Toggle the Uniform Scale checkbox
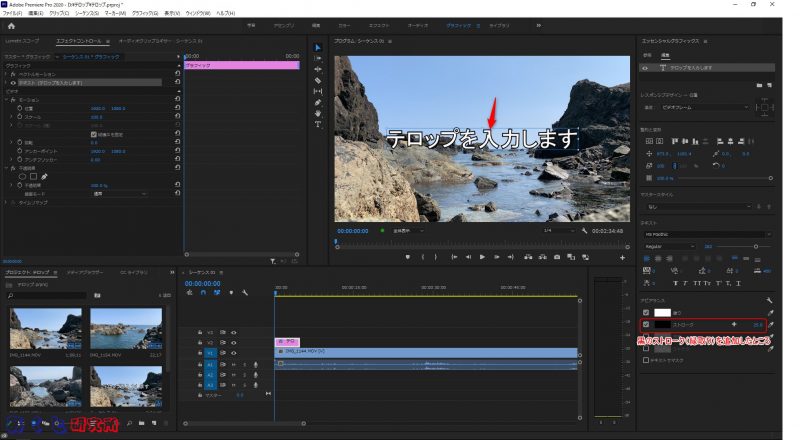The image size is (800, 440). tap(93, 135)
